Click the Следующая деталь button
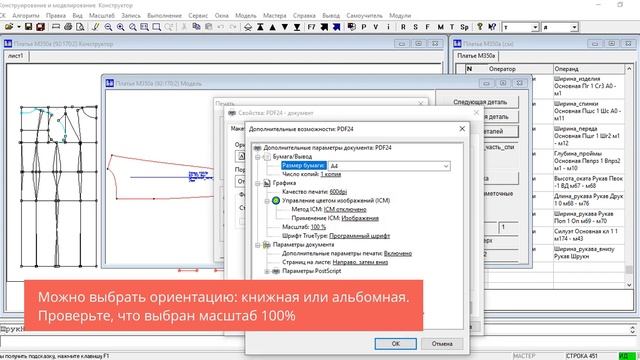The image size is (640, 360). click(x=480, y=102)
